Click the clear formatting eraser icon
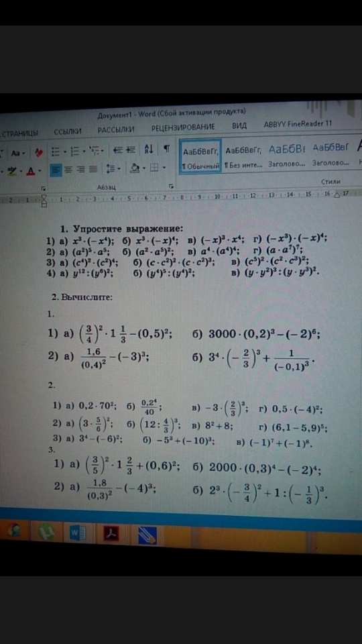Screen dimensions: 362x644 tap(40, 152)
